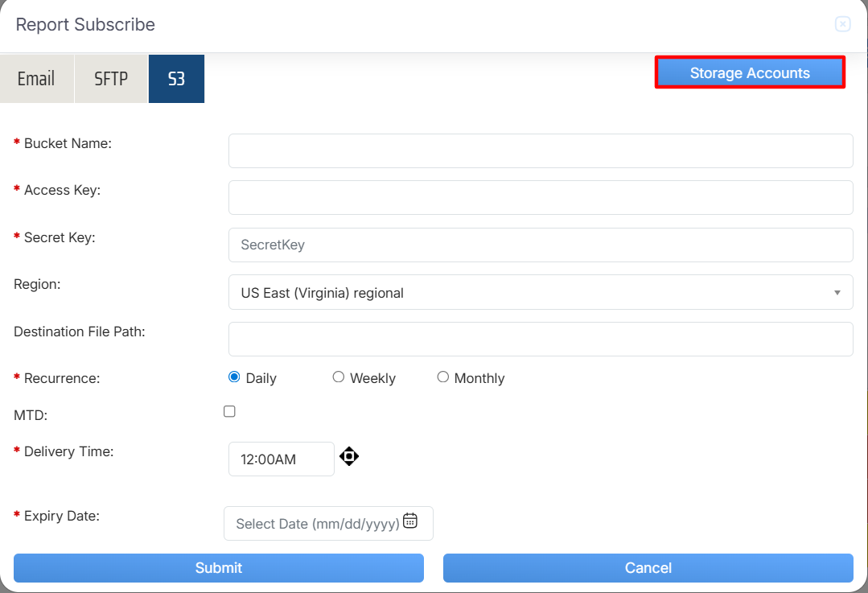Select the S3 tab

click(x=176, y=79)
